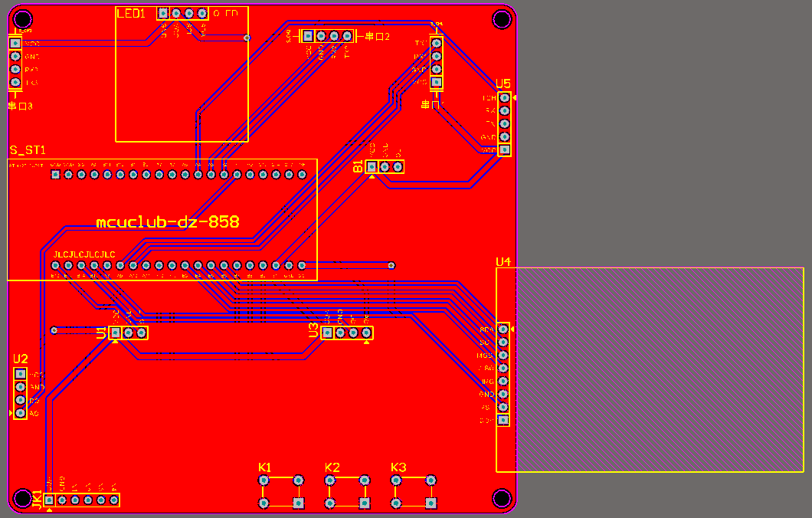
Task: Select the U2 designator label
Action: (x=20, y=359)
